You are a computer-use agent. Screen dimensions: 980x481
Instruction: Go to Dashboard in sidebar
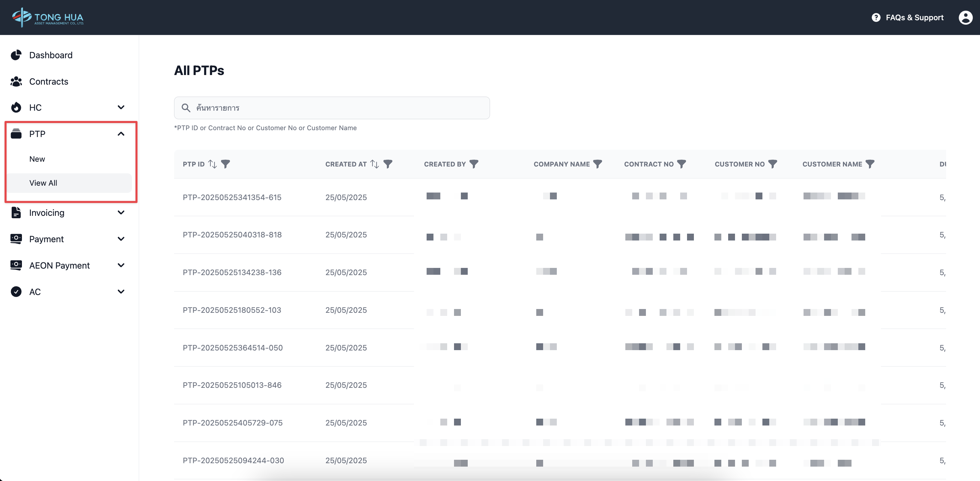pyautogui.click(x=51, y=55)
